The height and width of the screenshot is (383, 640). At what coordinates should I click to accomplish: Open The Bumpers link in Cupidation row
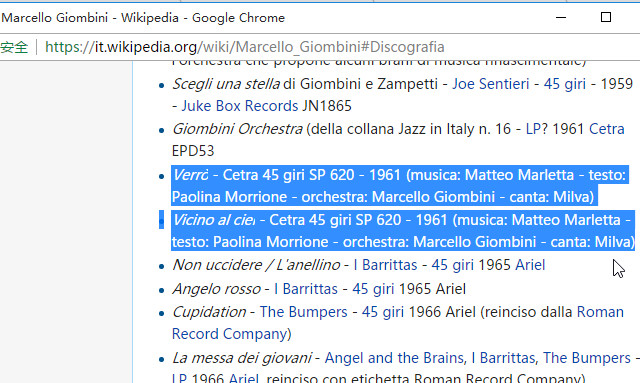click(303, 312)
